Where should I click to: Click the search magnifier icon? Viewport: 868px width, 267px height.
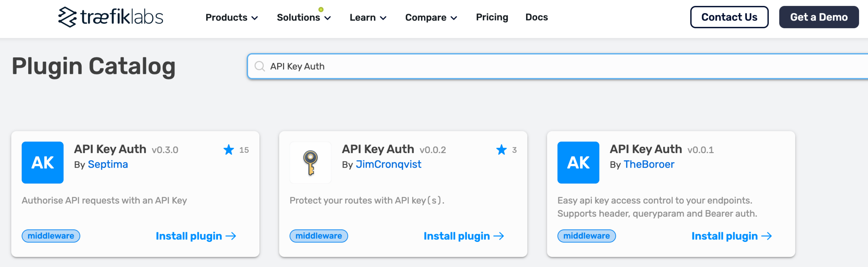point(260,66)
